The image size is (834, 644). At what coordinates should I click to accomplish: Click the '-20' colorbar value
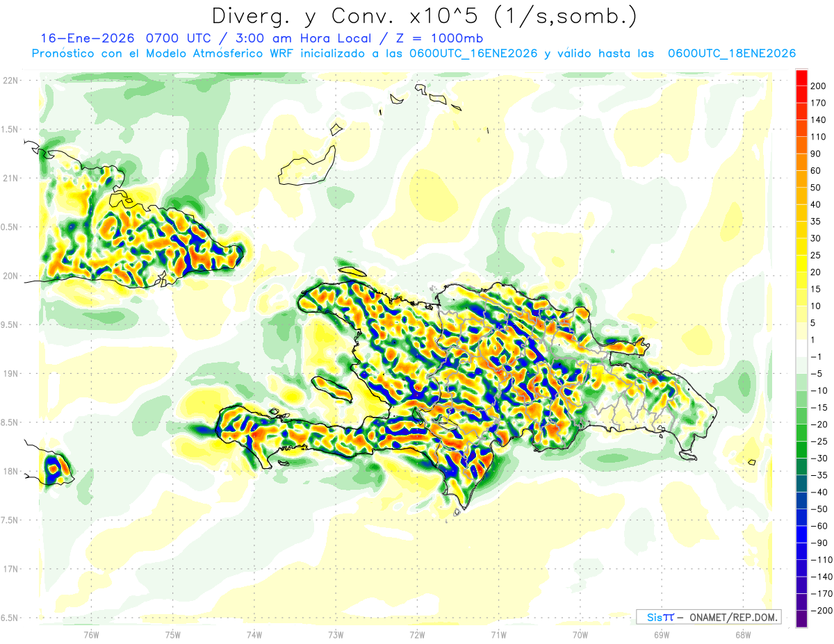819,424
